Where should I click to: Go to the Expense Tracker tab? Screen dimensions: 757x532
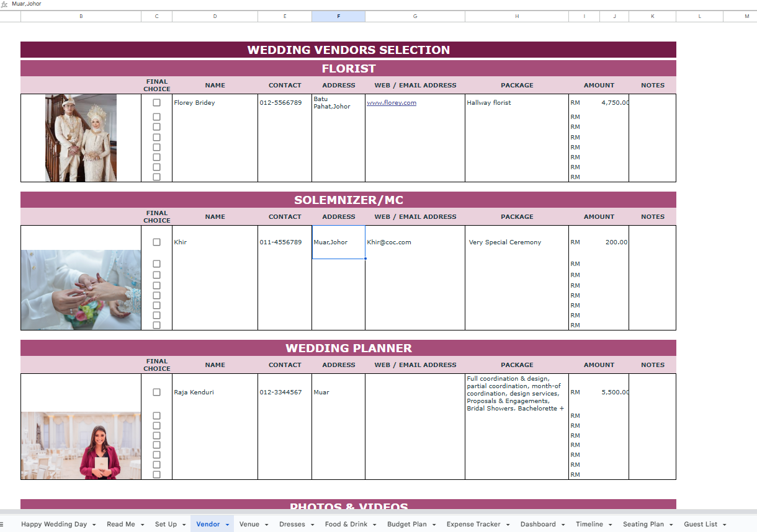pyautogui.click(x=473, y=525)
